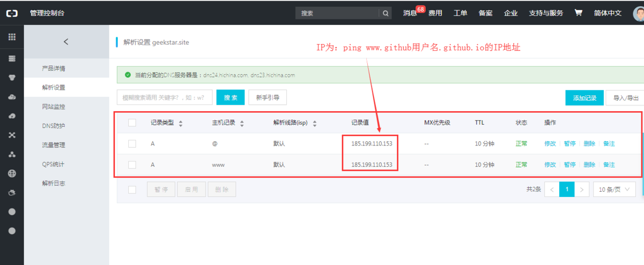Click the 68 unread messages badge
The height and width of the screenshot is (265, 644).
421,9
